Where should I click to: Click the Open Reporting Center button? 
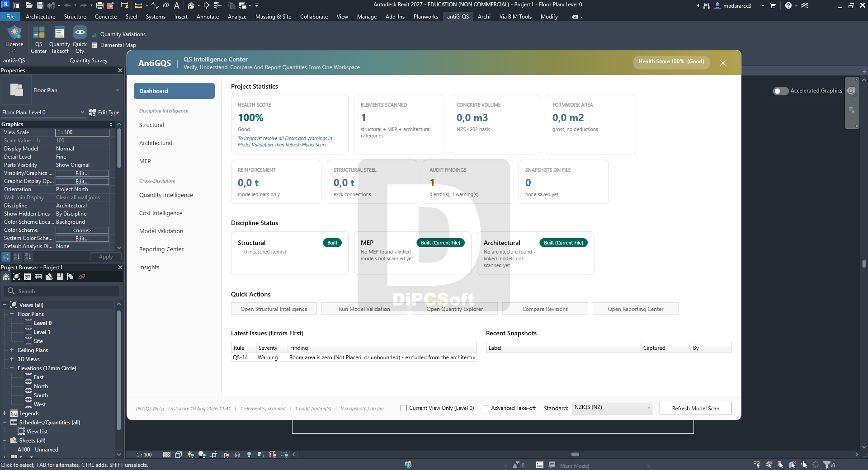636,309
